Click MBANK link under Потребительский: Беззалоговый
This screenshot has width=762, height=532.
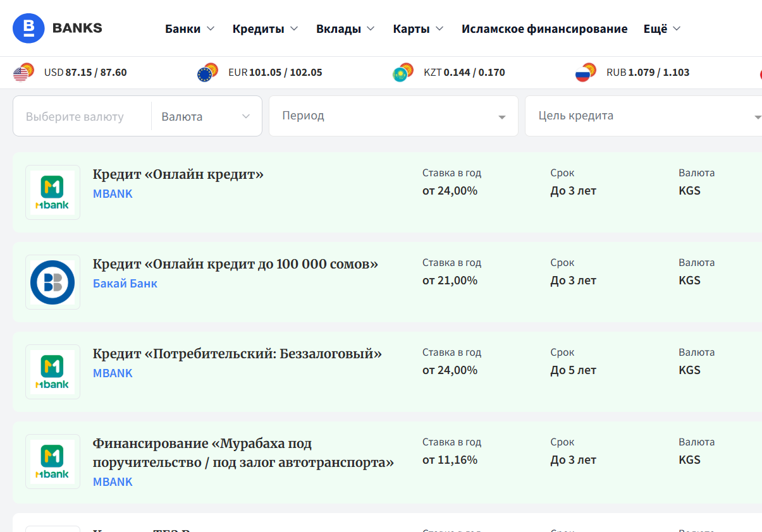pyautogui.click(x=113, y=373)
